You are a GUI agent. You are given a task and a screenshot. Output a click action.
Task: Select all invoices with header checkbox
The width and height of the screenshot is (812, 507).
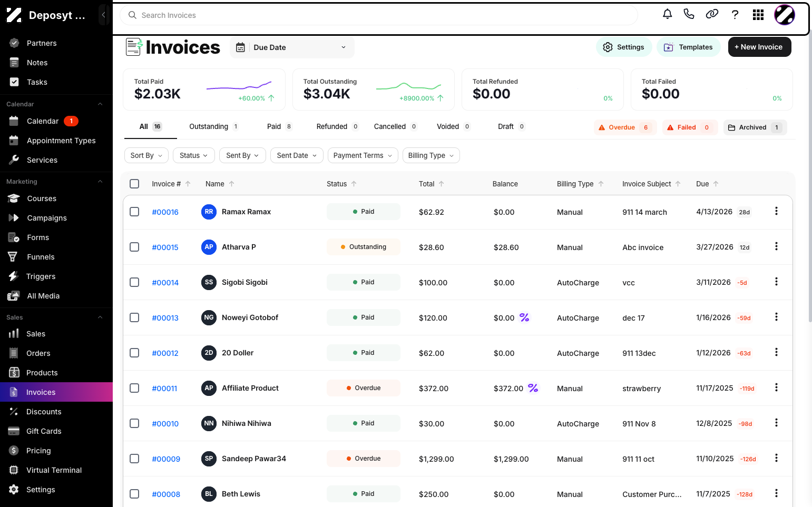coord(134,184)
